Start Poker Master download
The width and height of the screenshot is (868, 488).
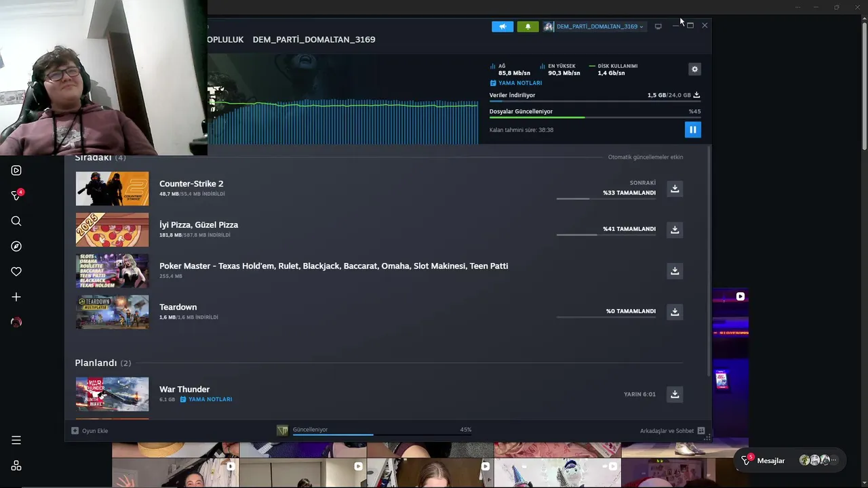coord(675,271)
